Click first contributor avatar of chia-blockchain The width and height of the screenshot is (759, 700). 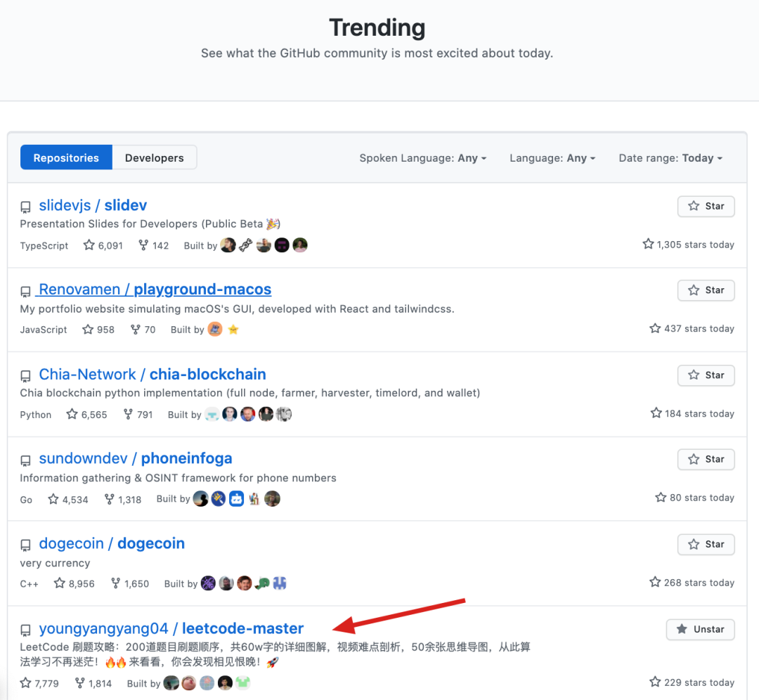[x=212, y=414]
